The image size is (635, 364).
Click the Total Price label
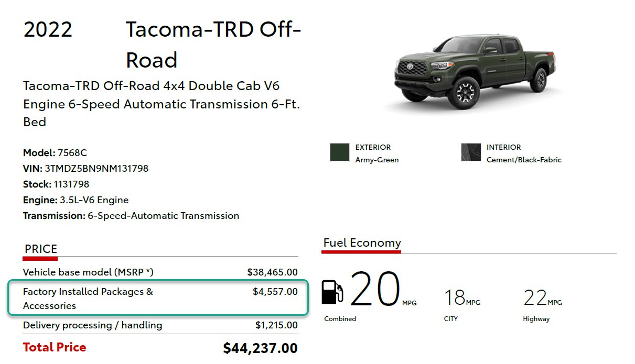pos(55,347)
